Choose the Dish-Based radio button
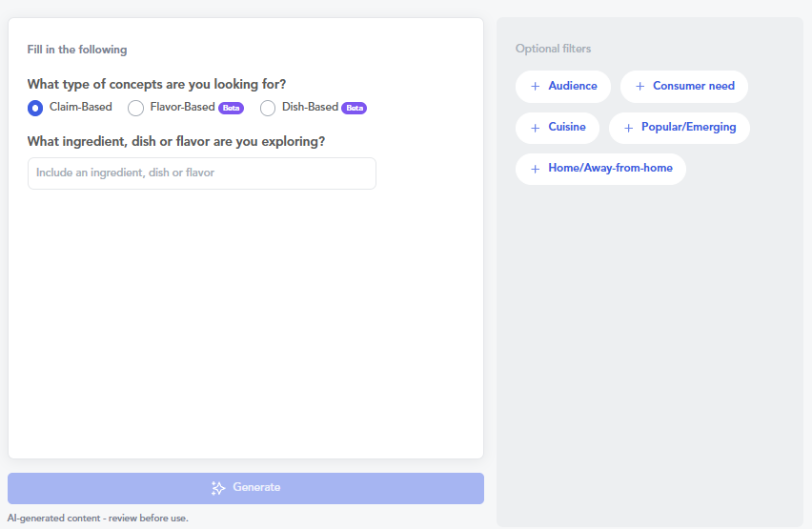812x529 pixels. pyautogui.click(x=268, y=108)
